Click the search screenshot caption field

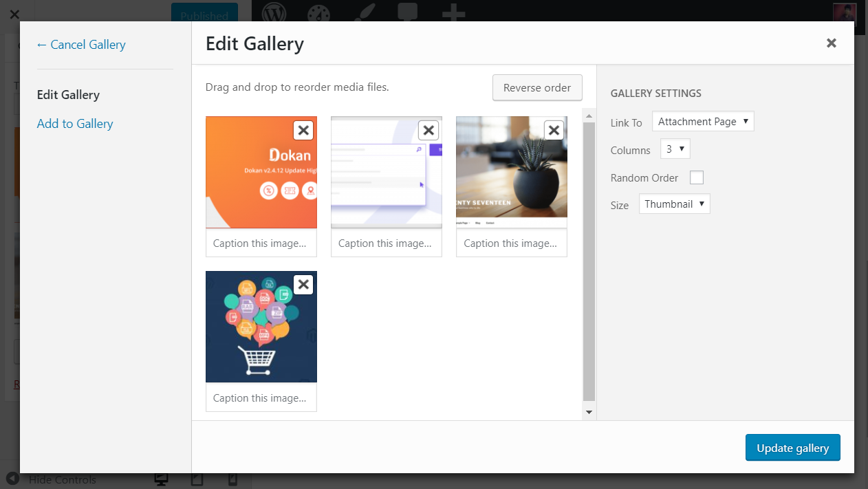click(x=387, y=243)
